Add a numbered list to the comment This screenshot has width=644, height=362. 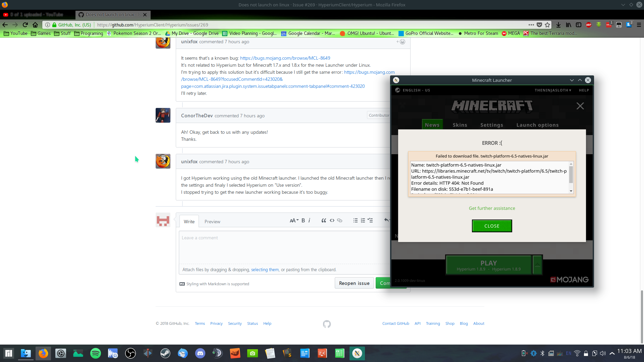coord(363,220)
